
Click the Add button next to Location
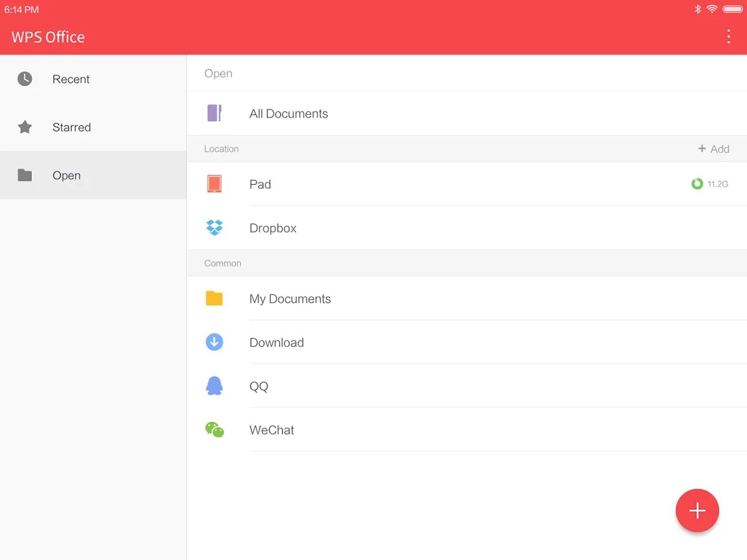click(x=714, y=149)
